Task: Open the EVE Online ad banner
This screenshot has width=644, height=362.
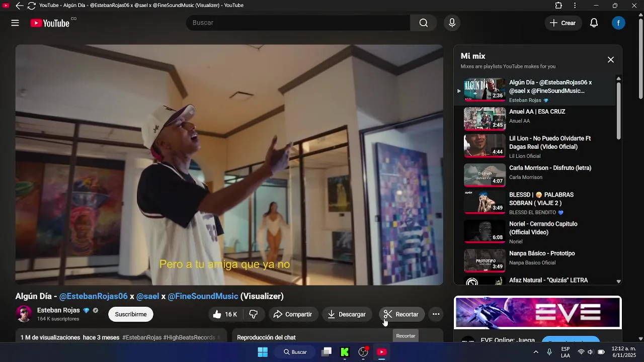Action: (538, 313)
